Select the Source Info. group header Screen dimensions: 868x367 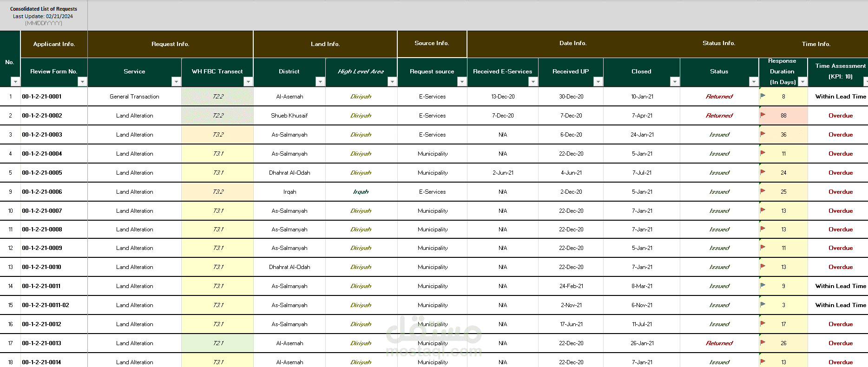(432, 44)
